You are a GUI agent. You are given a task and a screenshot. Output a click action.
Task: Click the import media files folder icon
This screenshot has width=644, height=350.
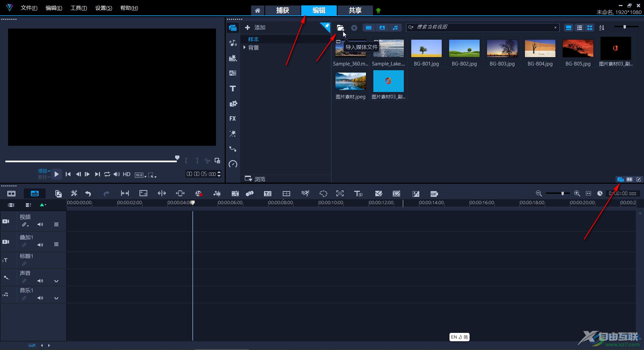340,28
